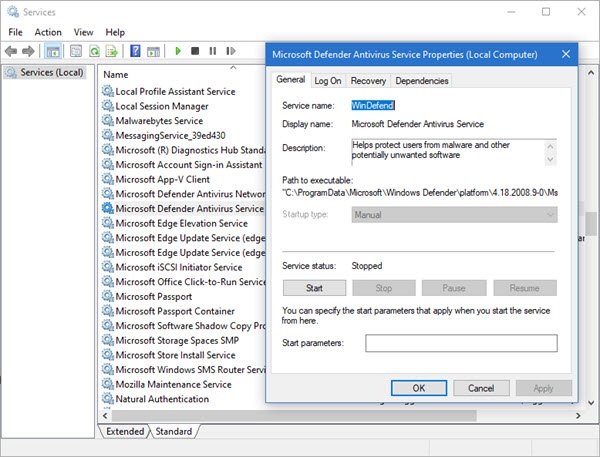Click the green Start Service toolbar icon

(x=177, y=51)
